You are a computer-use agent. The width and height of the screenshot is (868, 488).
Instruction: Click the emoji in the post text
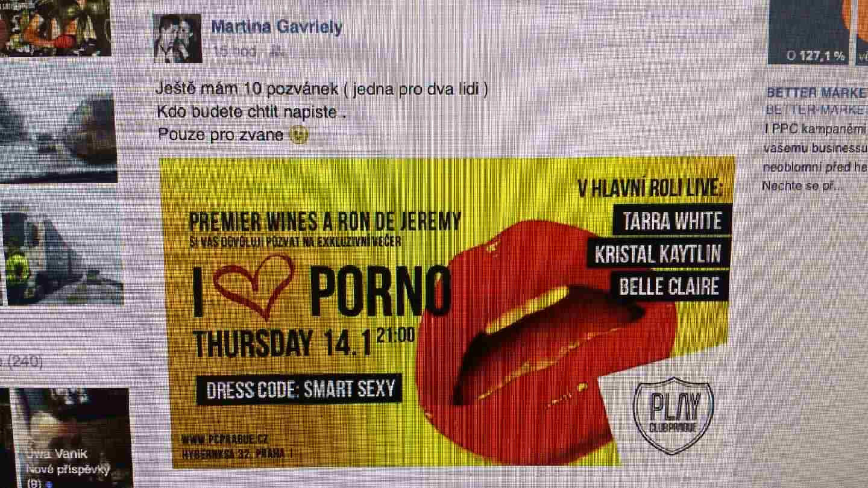coord(298,135)
